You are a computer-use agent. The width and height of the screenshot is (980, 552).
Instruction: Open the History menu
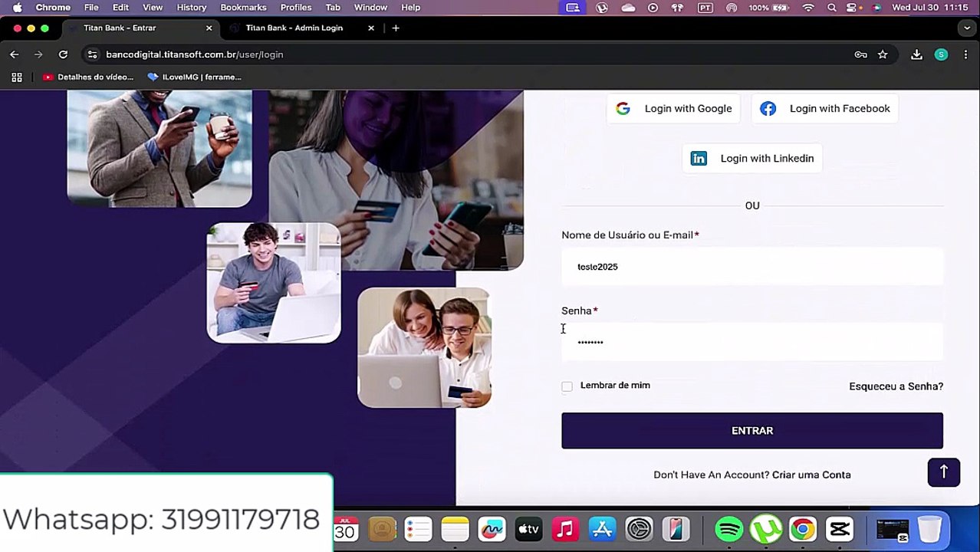192,8
